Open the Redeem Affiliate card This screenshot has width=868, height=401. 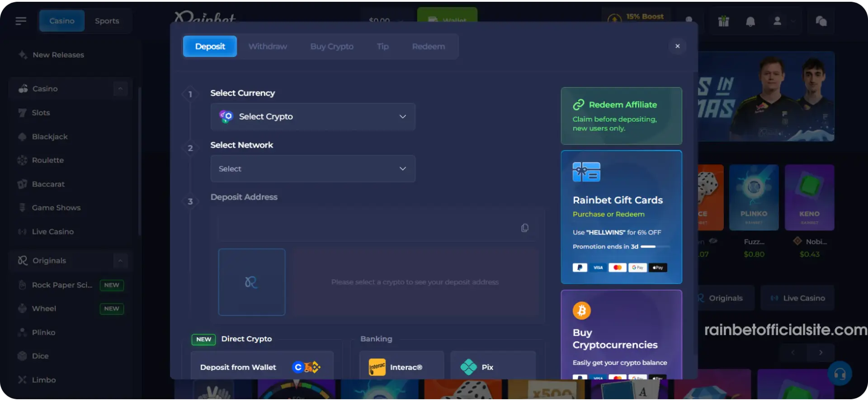[x=622, y=116]
